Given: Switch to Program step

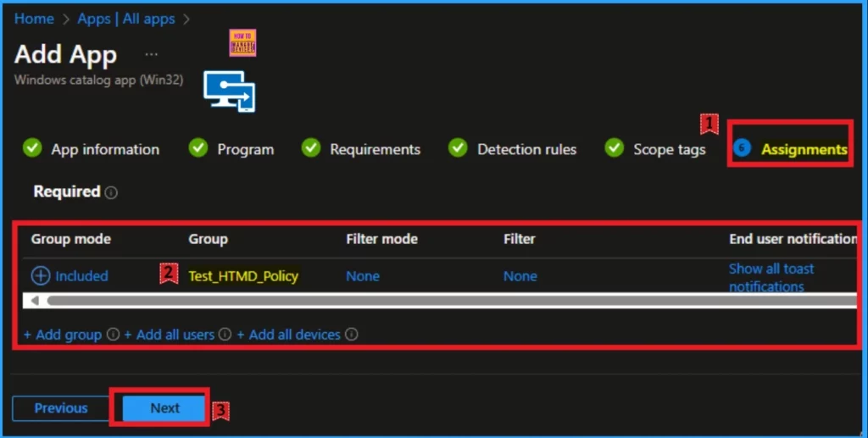Looking at the screenshot, I should 245,149.
